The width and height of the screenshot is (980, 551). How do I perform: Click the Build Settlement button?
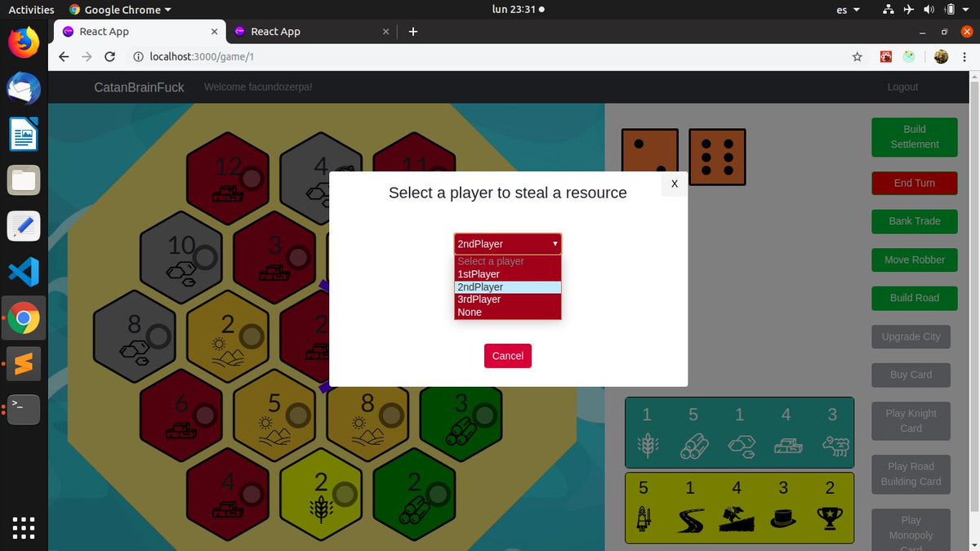pyautogui.click(x=915, y=136)
